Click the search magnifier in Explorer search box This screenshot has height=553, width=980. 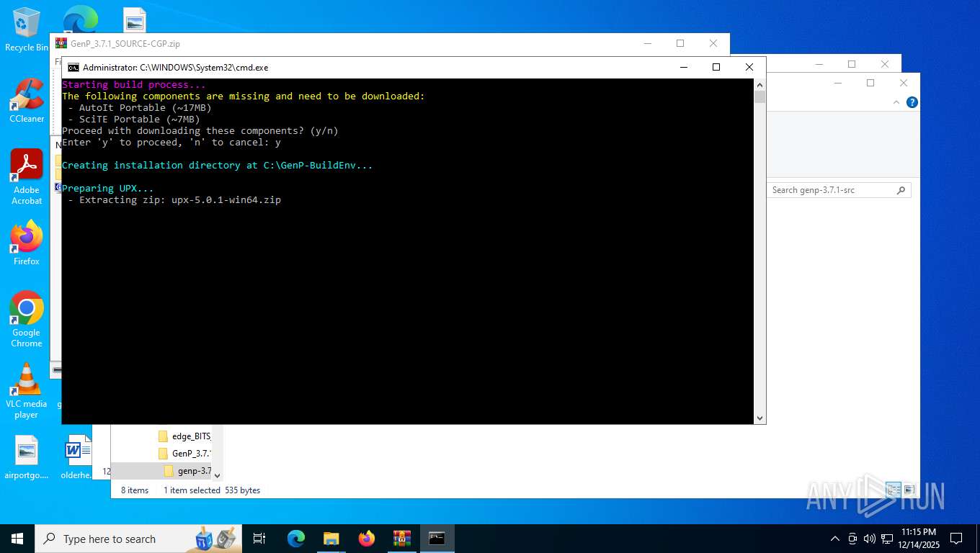901,190
